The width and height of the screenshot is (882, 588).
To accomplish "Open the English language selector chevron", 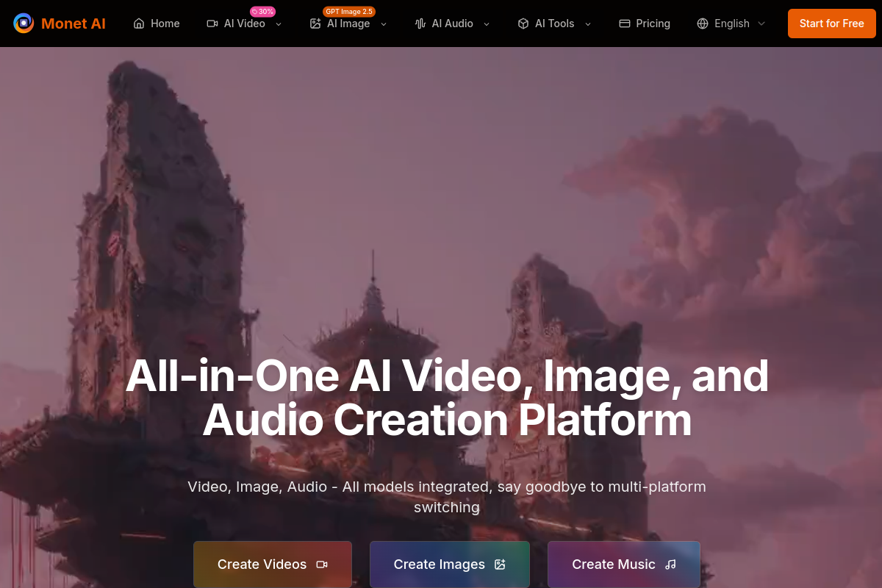I will click(761, 24).
